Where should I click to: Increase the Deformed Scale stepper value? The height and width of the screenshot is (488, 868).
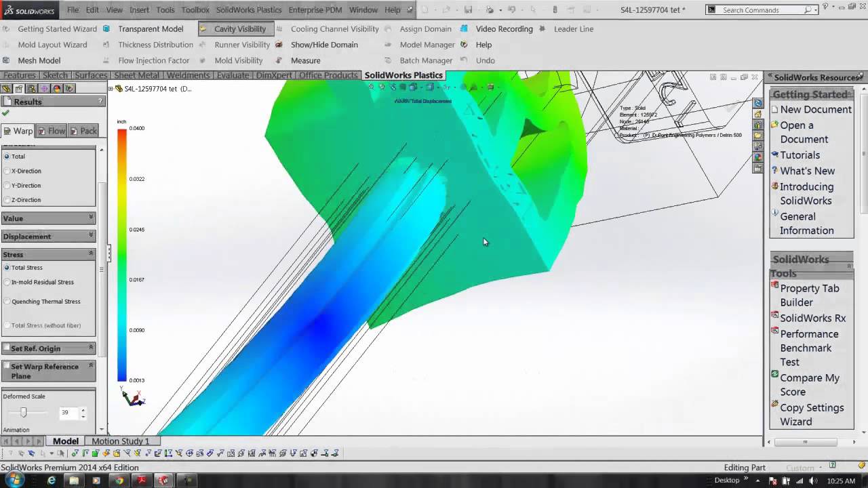(x=83, y=409)
